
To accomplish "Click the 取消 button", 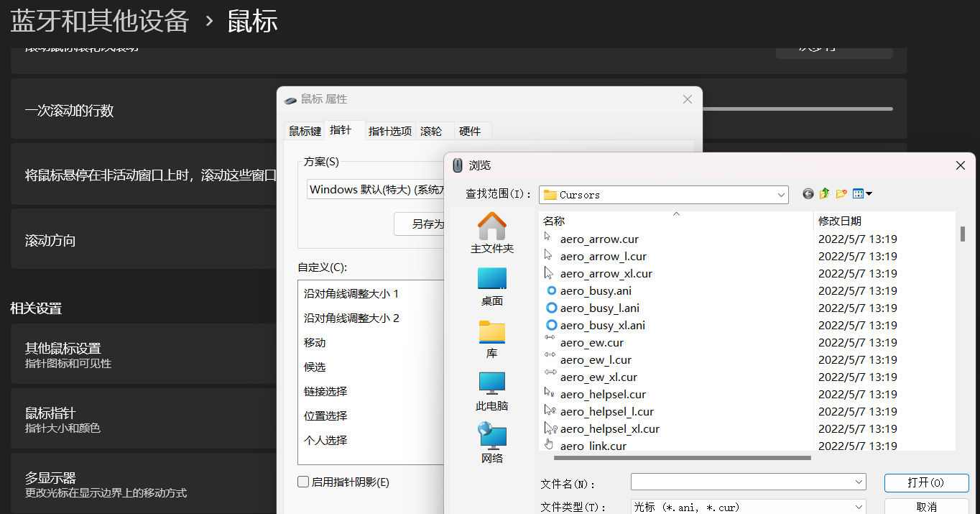I will point(926,507).
